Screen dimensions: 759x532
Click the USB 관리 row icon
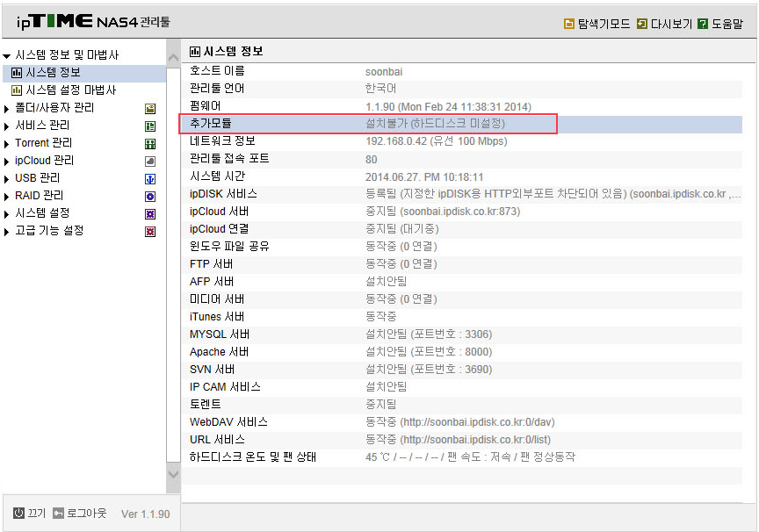pyautogui.click(x=150, y=179)
